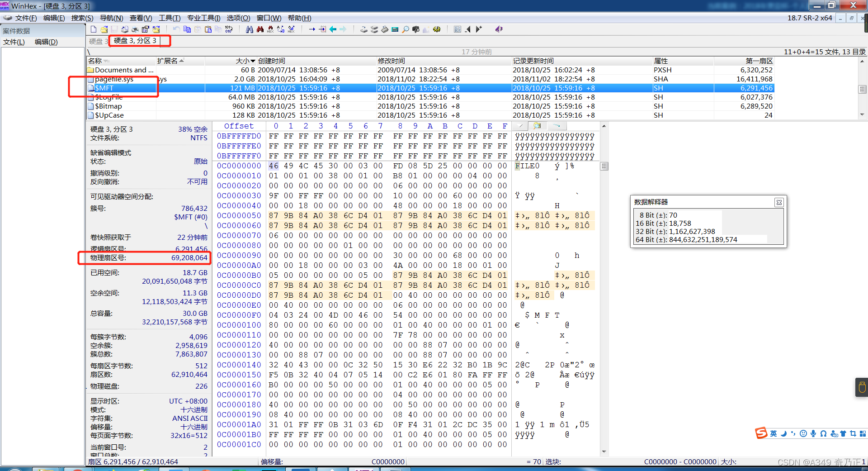Click the Replace Hex values icon
Image resolution: width=868 pixels, height=471 pixels.
tap(291, 29)
